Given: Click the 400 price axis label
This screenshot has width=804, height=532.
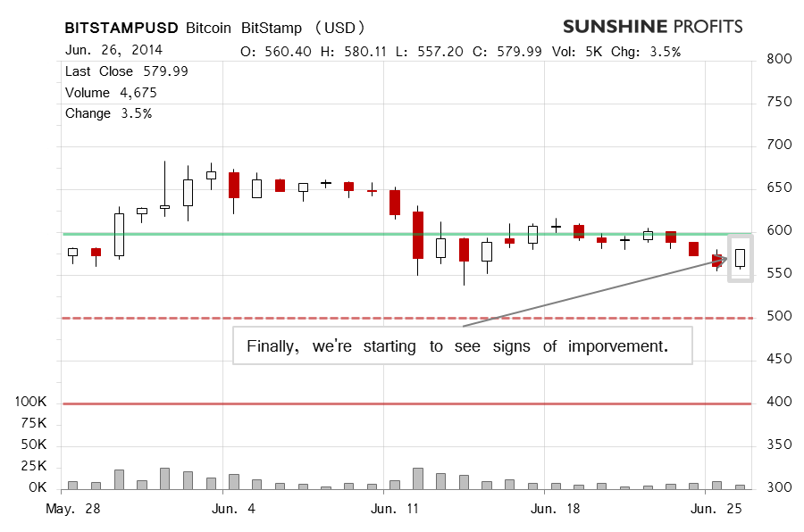Looking at the screenshot, I should (x=779, y=402).
